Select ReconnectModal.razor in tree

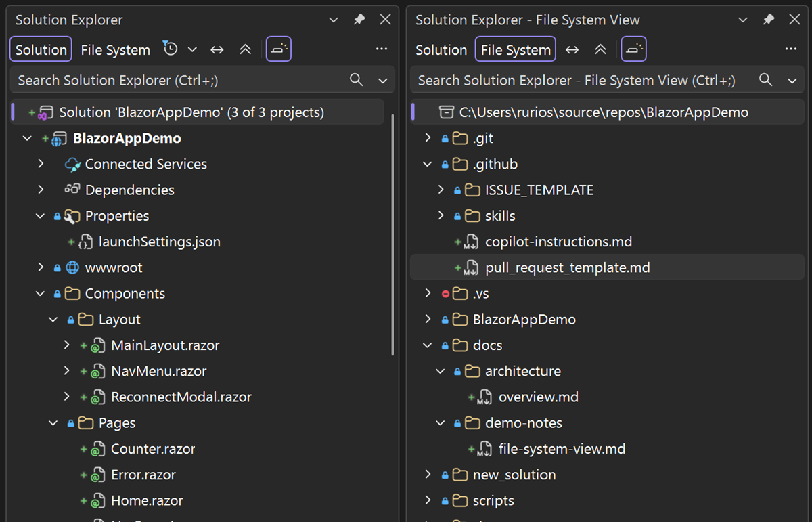pyautogui.click(x=181, y=397)
